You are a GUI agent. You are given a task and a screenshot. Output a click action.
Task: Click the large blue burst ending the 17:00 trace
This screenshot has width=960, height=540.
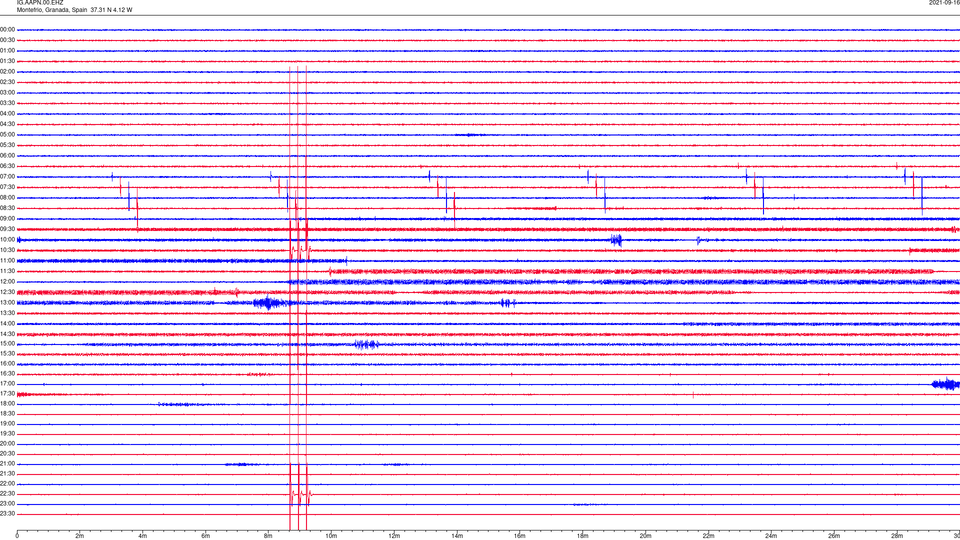(x=945, y=384)
